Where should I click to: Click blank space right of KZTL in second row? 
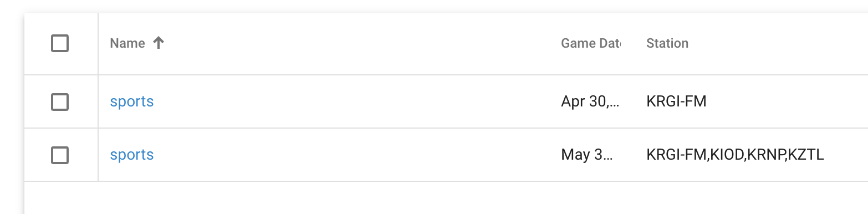coord(846,155)
